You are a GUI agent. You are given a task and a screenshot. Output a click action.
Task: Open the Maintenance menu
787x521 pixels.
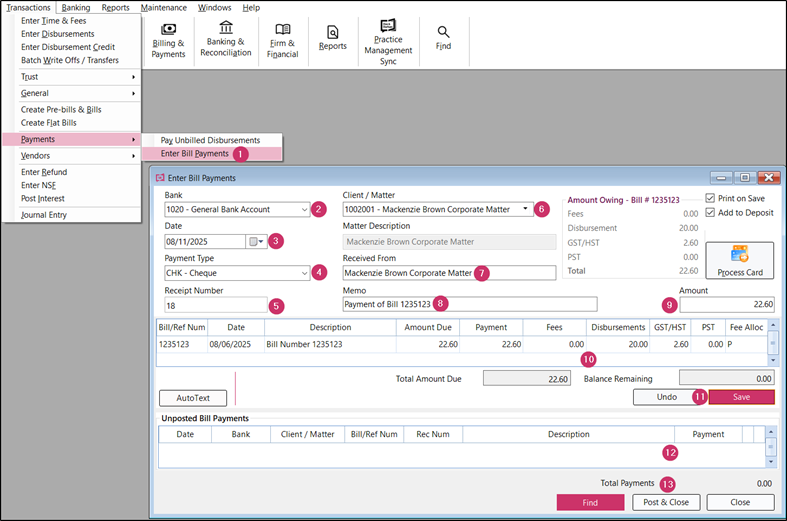point(163,7)
